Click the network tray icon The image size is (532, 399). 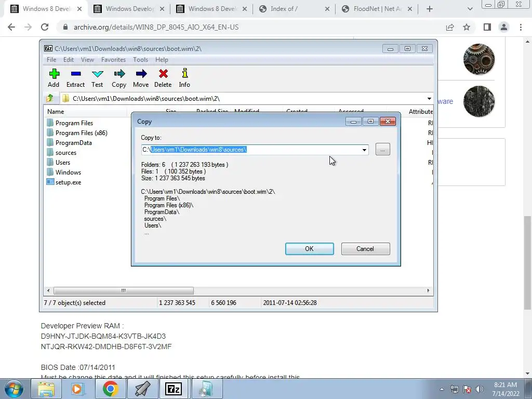pos(454,389)
